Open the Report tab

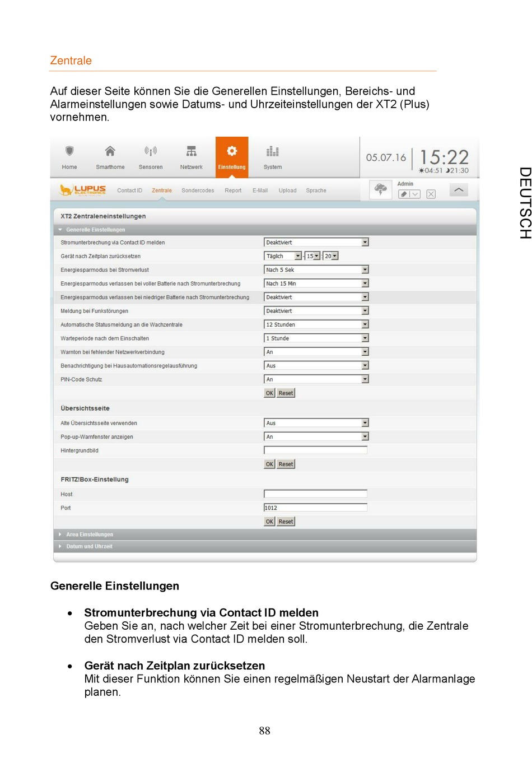coord(233,190)
